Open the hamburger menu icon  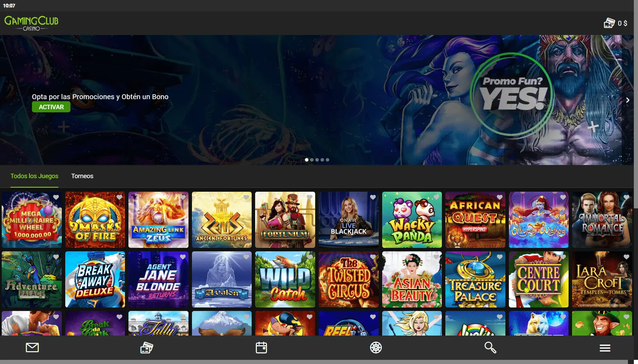coord(605,348)
